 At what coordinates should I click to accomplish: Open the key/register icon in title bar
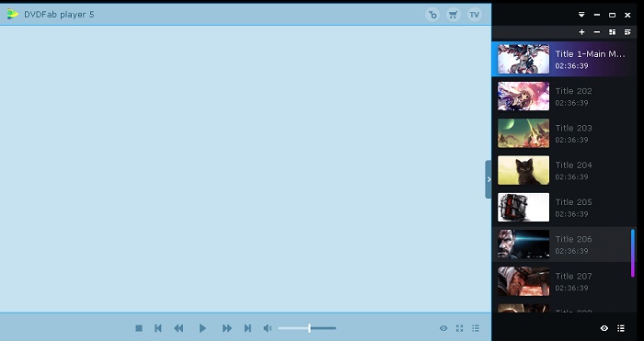pos(432,15)
